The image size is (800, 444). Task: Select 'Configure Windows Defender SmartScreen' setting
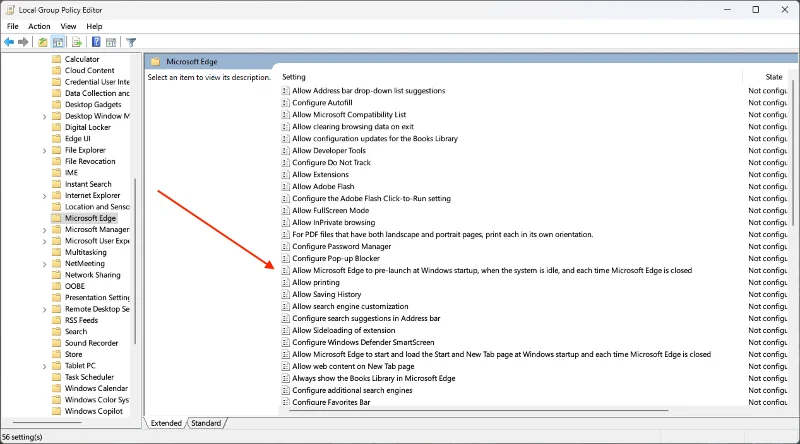(x=363, y=342)
